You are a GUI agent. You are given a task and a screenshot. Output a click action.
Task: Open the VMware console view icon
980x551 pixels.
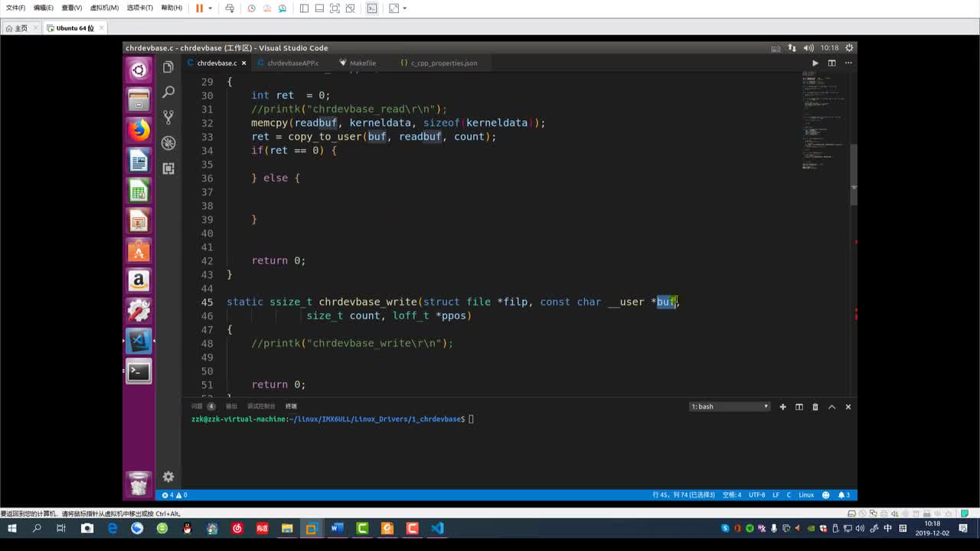click(x=372, y=8)
